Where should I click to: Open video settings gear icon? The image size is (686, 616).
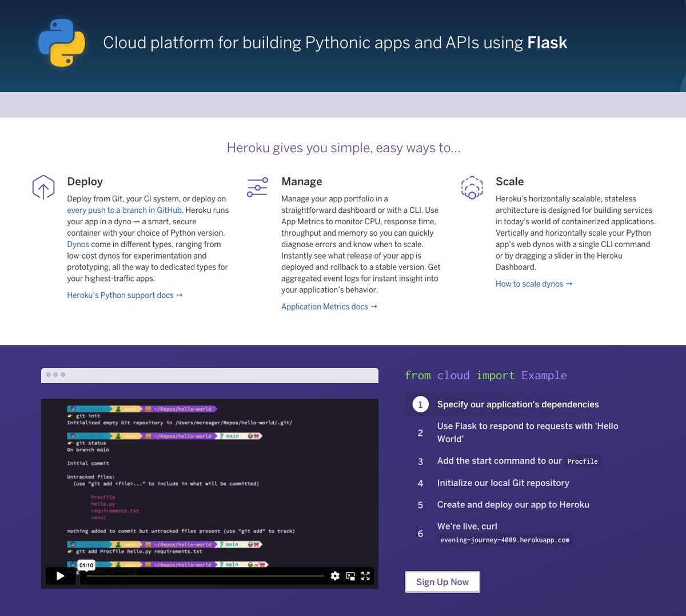(335, 576)
